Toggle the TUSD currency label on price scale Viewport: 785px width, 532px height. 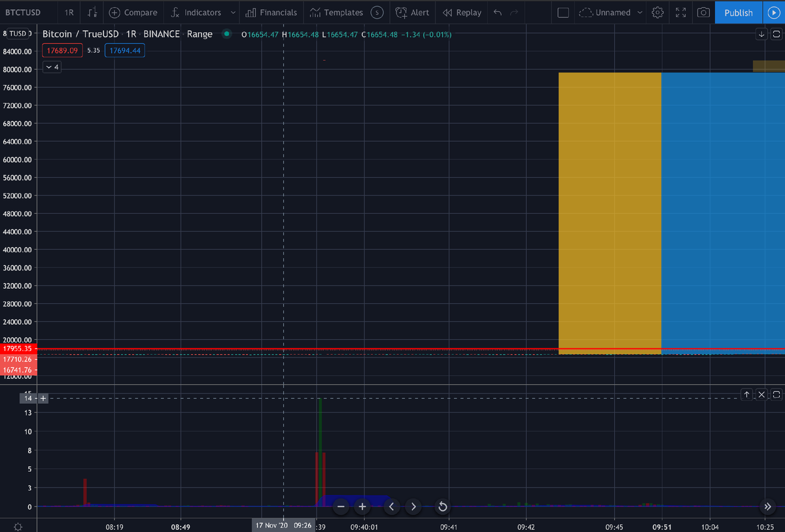point(17,34)
